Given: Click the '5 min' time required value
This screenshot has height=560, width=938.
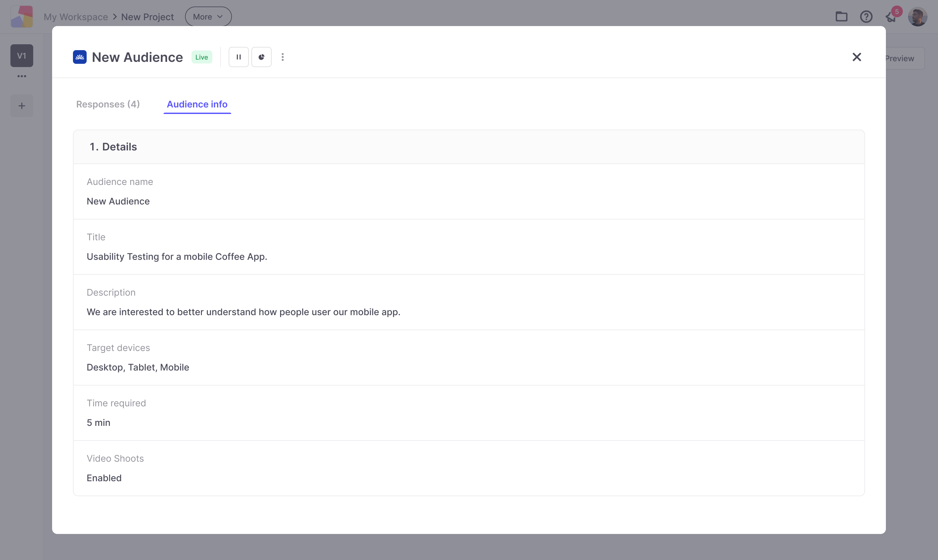Looking at the screenshot, I should tap(98, 423).
